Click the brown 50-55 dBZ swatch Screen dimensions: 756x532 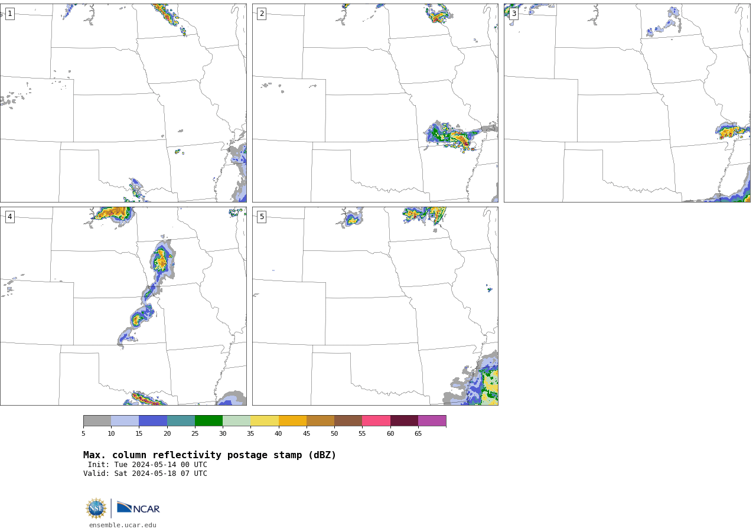(348, 421)
